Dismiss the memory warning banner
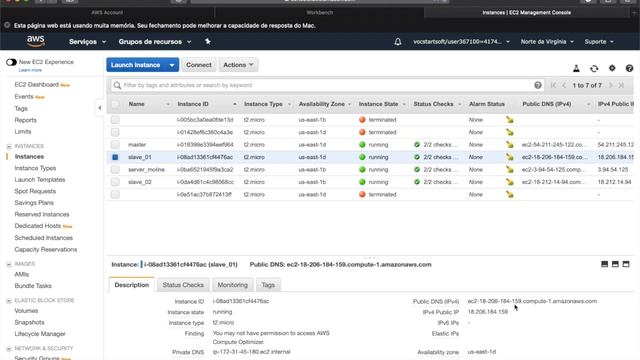This screenshot has height=360, width=640. tap(7, 25)
